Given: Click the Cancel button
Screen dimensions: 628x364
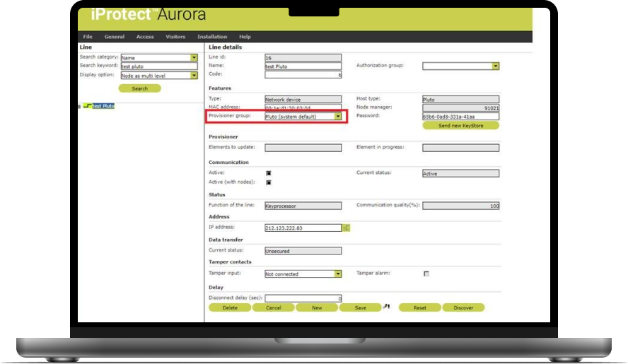Looking at the screenshot, I should 274,307.
